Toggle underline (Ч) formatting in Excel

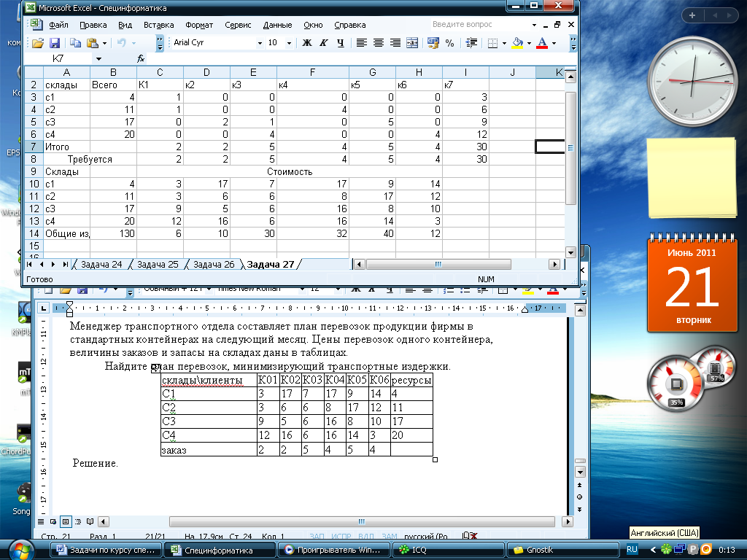pos(340,43)
